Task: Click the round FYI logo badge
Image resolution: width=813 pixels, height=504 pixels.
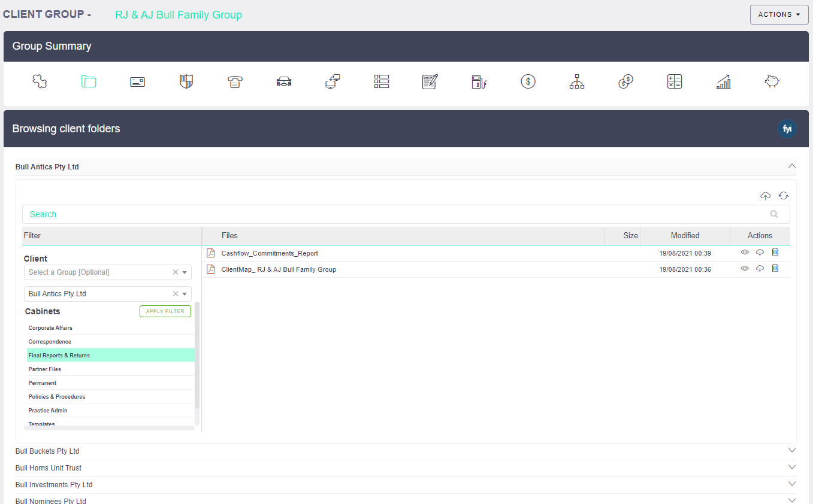Action: (787, 129)
